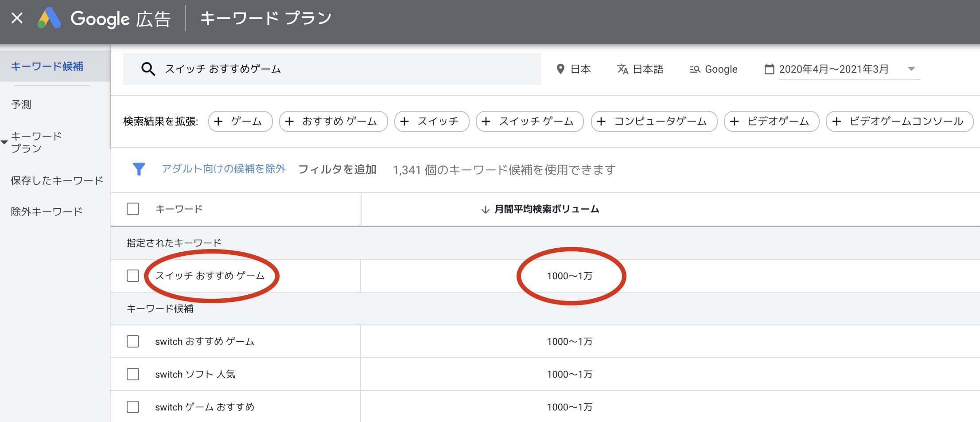
Task: Click the キーワード候補 section label in the table
Action: pyautogui.click(x=160, y=309)
